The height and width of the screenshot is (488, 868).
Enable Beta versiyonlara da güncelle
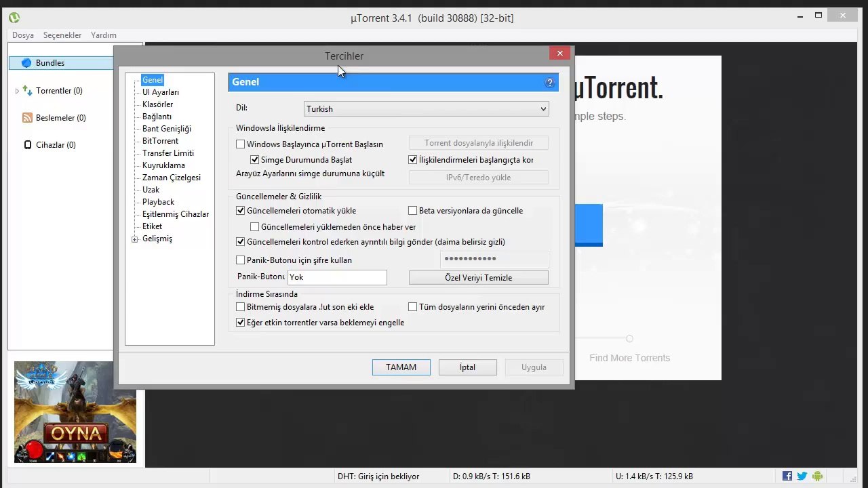click(412, 211)
